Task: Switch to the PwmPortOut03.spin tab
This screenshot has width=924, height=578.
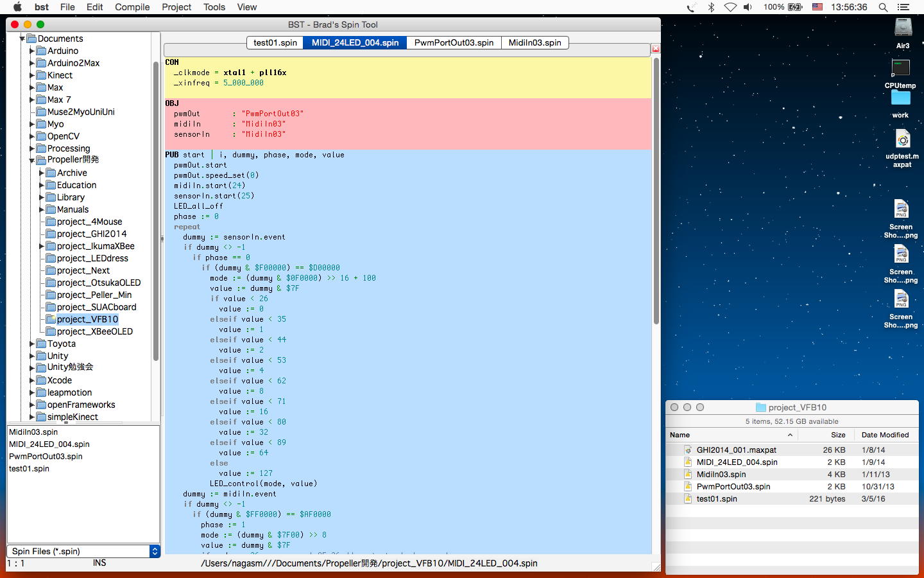Action: point(454,42)
